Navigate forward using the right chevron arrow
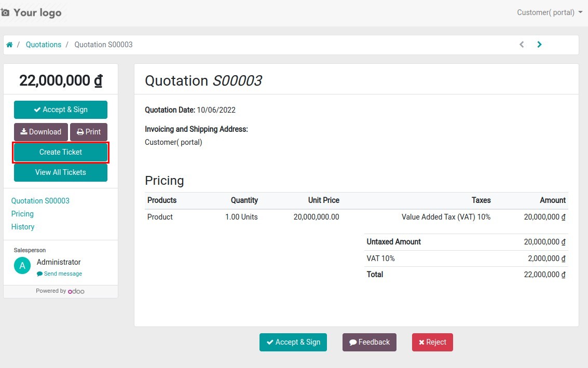The height and width of the screenshot is (368, 588). coord(539,44)
